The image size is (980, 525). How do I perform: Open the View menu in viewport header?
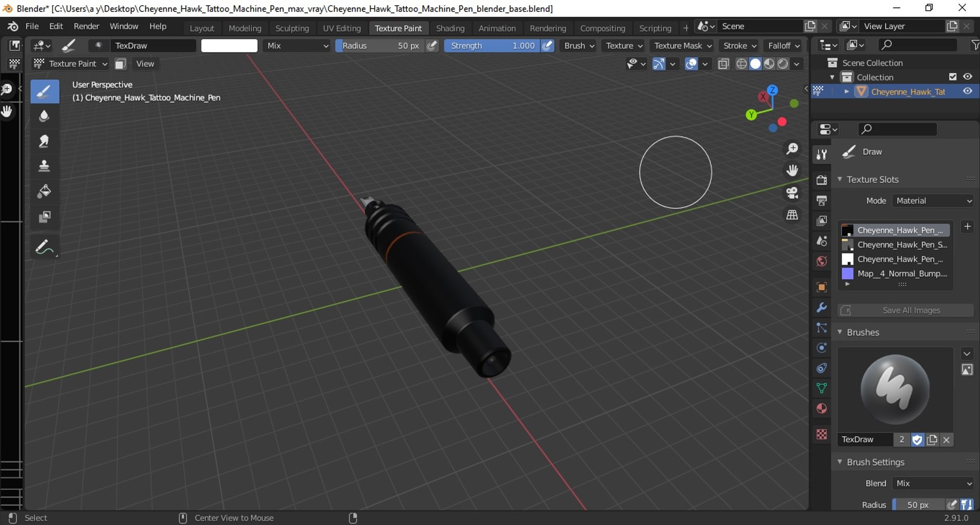pyautogui.click(x=145, y=64)
